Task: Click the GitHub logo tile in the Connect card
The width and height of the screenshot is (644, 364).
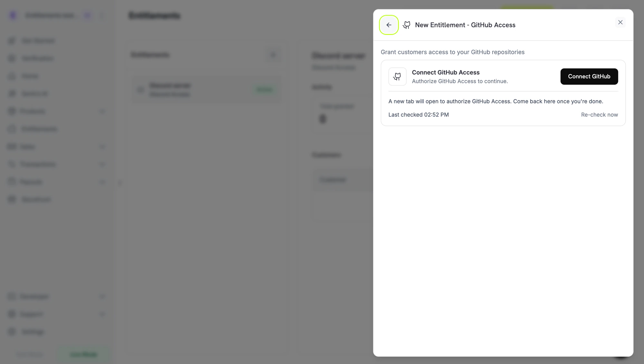Action: (x=397, y=76)
